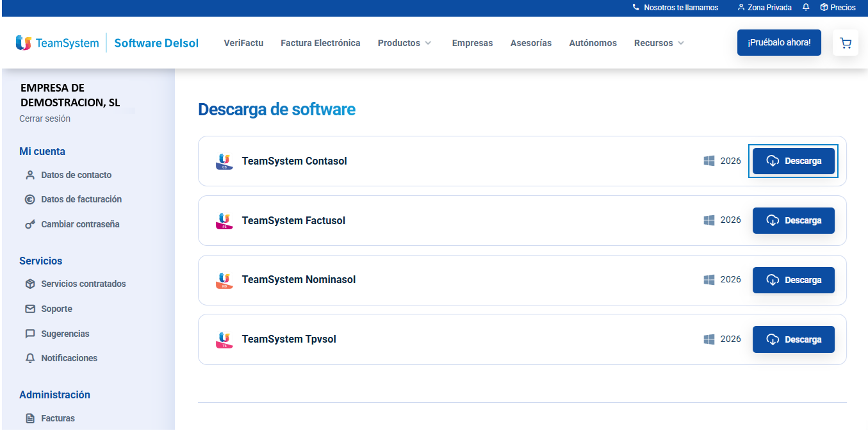Click the Windows icon in Contasol row
Image resolution: width=868 pixels, height=431 pixels.
[x=709, y=161]
